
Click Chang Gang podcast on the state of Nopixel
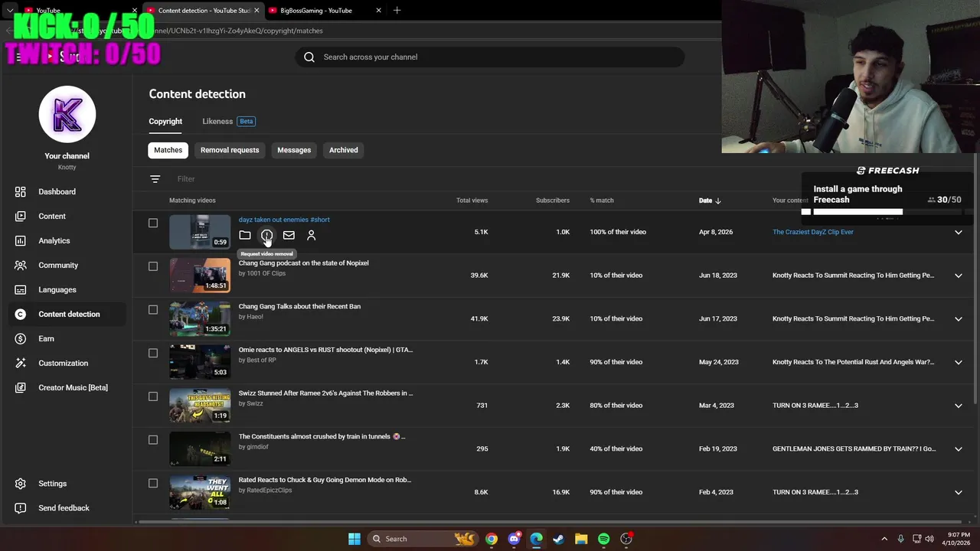pyautogui.click(x=303, y=263)
